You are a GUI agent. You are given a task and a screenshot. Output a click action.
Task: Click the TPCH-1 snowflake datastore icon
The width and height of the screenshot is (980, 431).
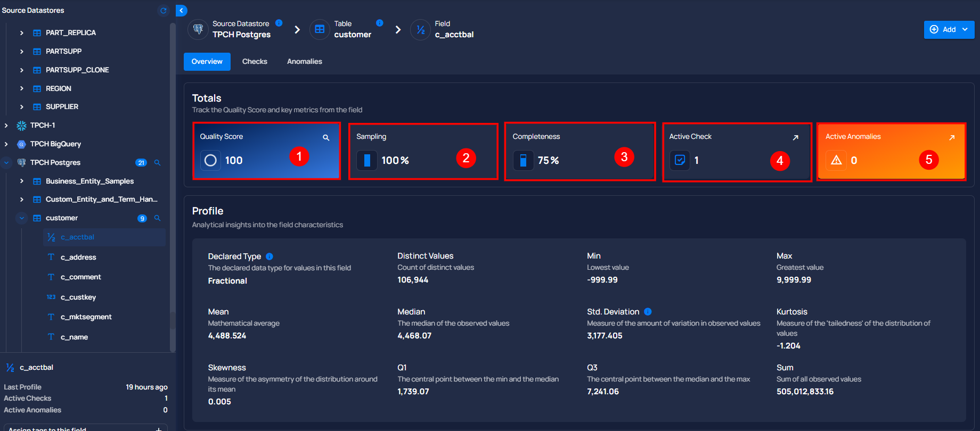[21, 126]
